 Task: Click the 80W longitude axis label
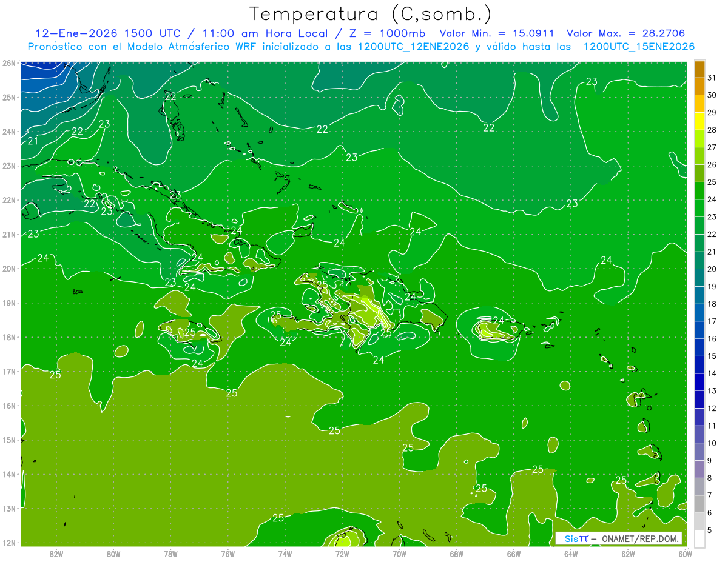[113, 554]
